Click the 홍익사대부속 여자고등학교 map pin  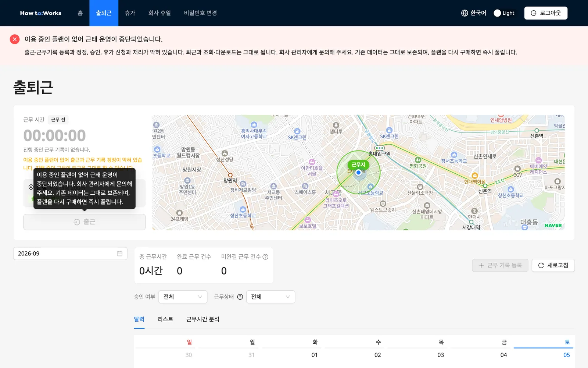pos(254,125)
